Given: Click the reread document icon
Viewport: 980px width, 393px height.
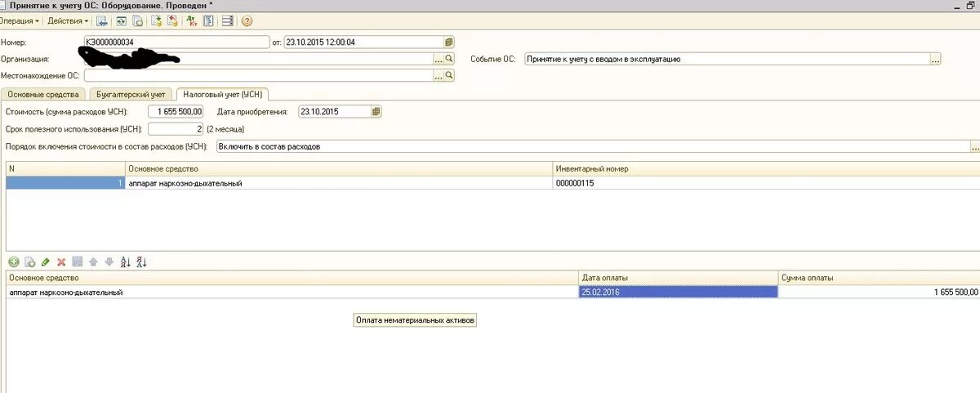Looking at the screenshot, I should (120, 20).
